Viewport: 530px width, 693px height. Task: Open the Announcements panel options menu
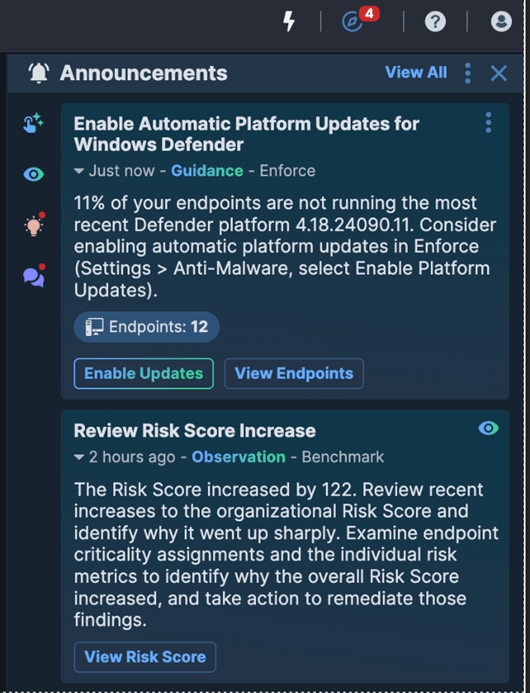click(468, 73)
